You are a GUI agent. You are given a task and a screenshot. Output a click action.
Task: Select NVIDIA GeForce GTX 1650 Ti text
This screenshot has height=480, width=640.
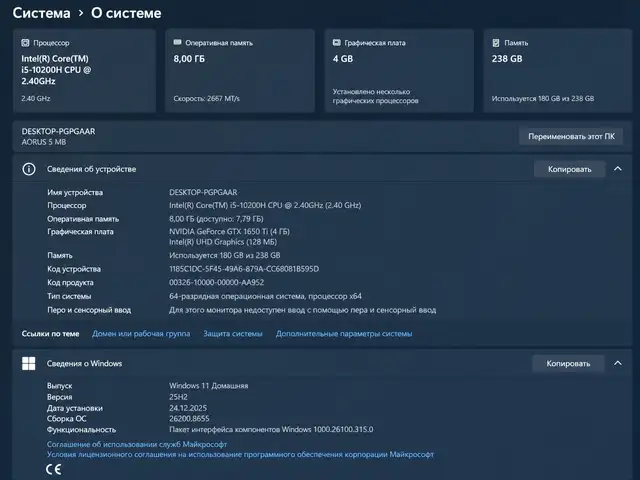(229, 231)
